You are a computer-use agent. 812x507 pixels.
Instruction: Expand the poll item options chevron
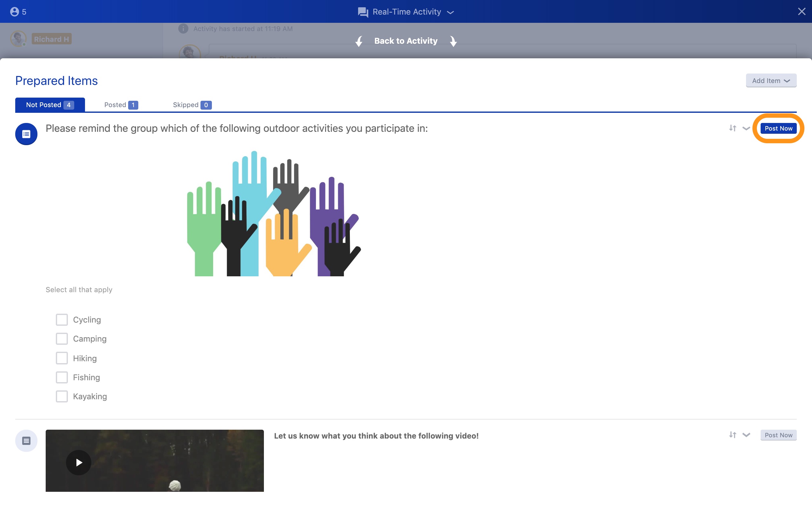[x=746, y=128]
